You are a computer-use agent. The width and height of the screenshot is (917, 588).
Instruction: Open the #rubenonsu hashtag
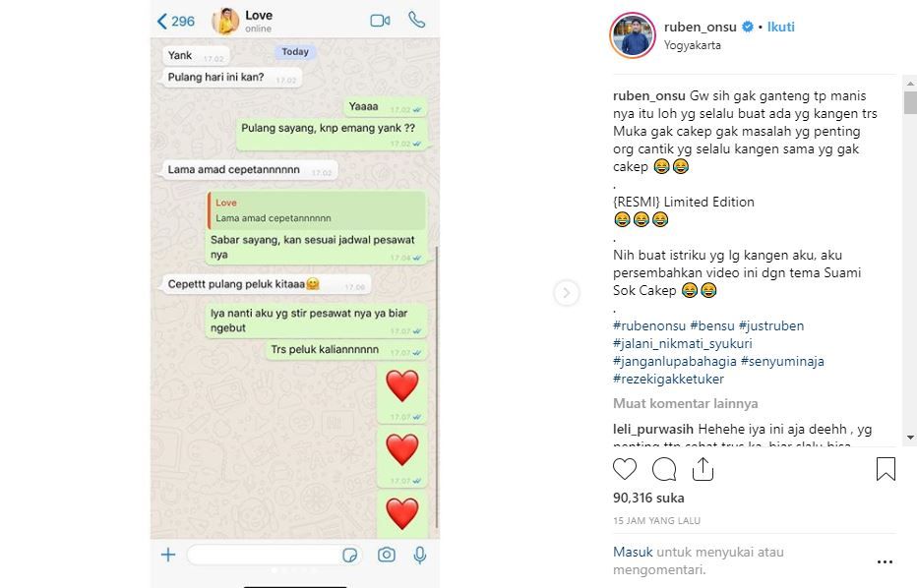tap(649, 325)
